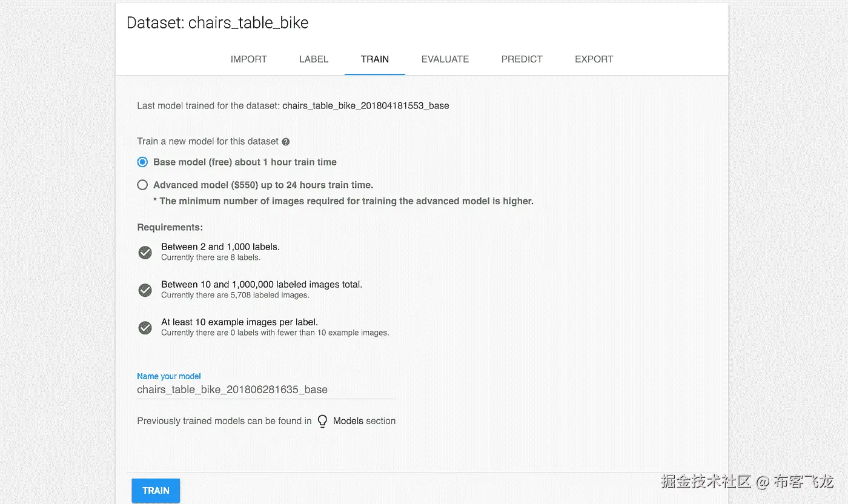
Task: Switch to the EXPORT tab
Action: click(x=594, y=59)
